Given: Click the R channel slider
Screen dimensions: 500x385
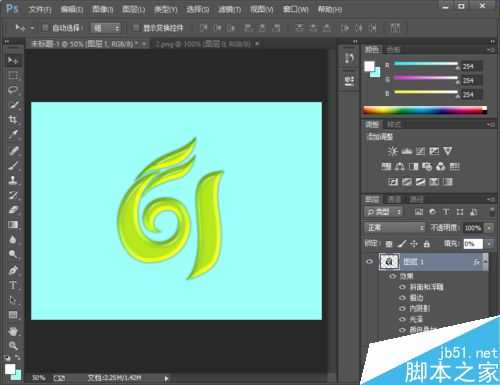Looking at the screenshot, I should click(426, 64).
